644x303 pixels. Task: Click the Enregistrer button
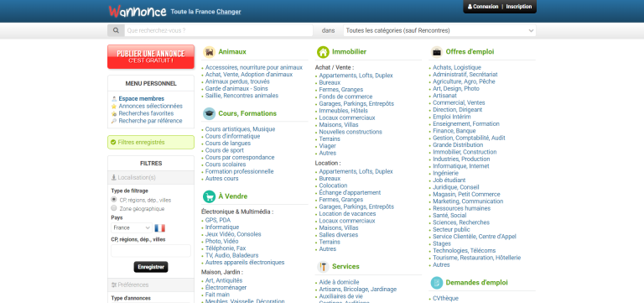tap(151, 267)
